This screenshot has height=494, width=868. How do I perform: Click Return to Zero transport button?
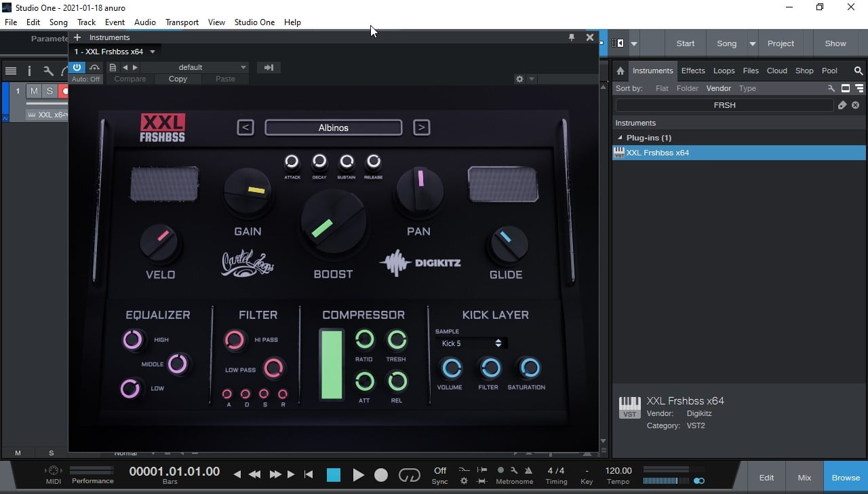click(x=309, y=475)
